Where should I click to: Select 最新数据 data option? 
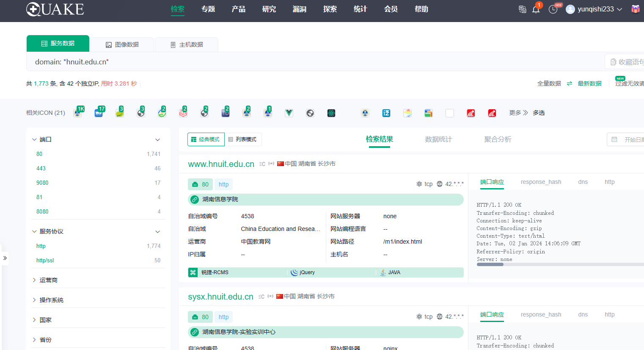point(589,83)
